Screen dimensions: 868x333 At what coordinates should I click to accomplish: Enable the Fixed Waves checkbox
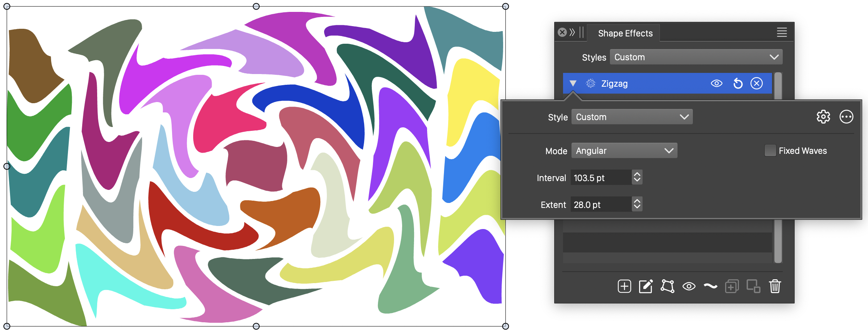click(770, 151)
